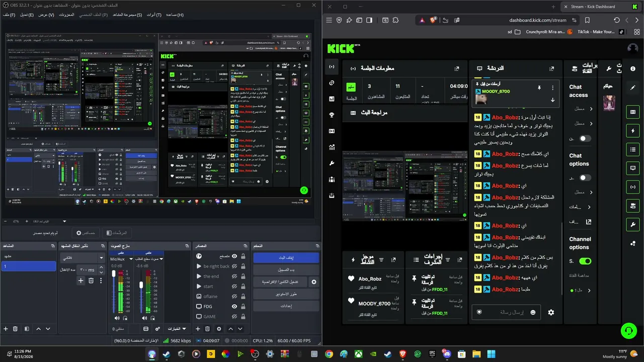Open Kick chat settings gear

(x=551, y=312)
